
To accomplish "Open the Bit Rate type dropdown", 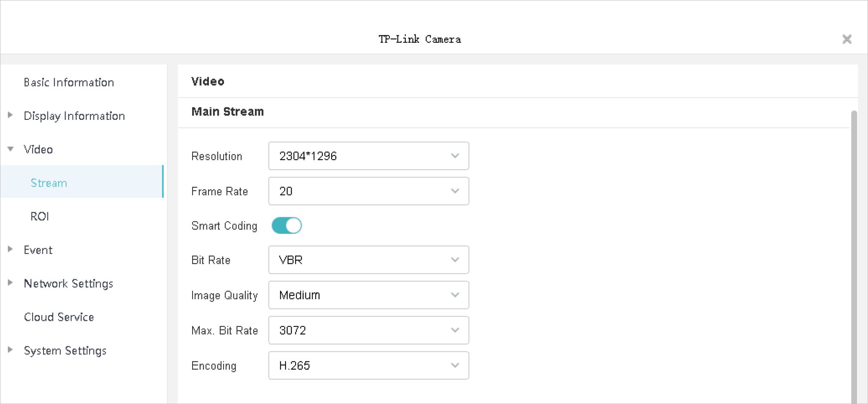I will coord(368,260).
